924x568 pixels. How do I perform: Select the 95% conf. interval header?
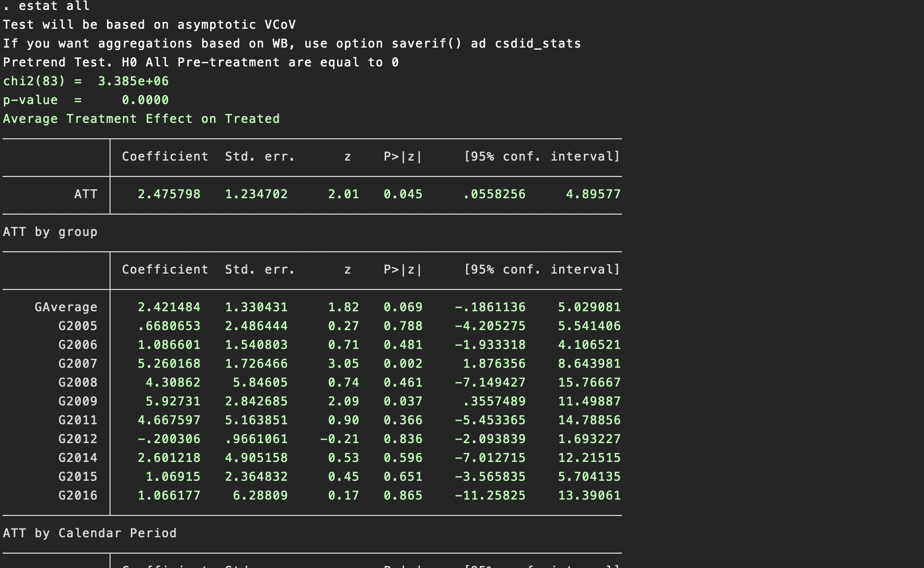(x=541, y=157)
